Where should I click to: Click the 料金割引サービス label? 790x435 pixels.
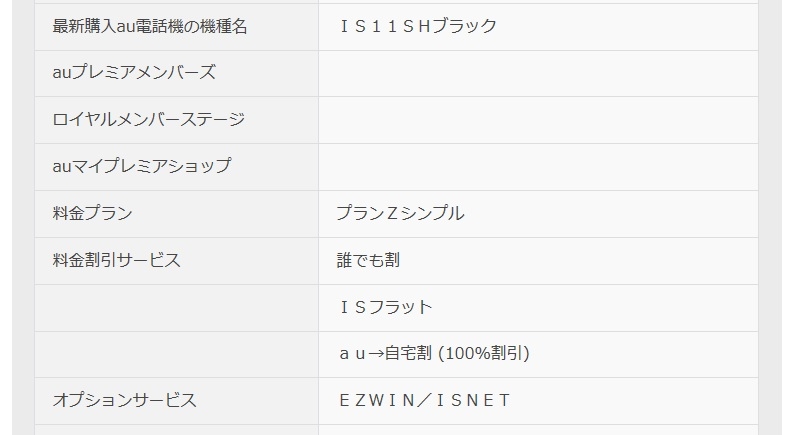point(116,260)
